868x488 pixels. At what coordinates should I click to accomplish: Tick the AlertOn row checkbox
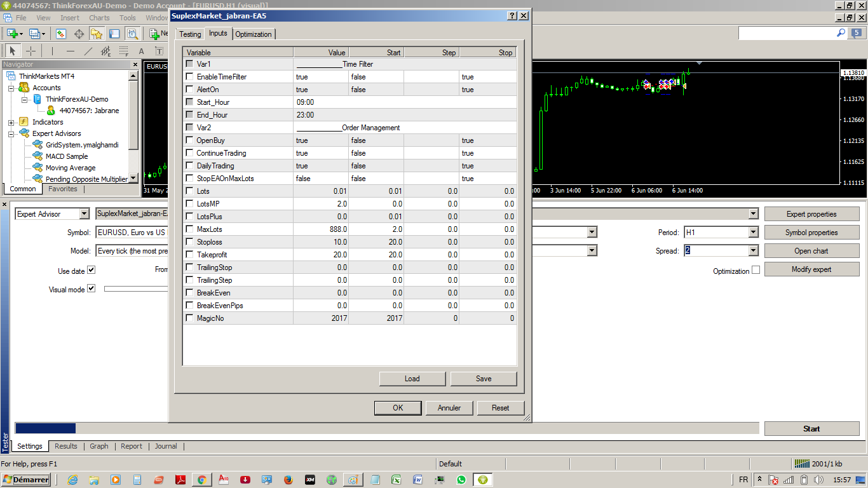tap(189, 89)
